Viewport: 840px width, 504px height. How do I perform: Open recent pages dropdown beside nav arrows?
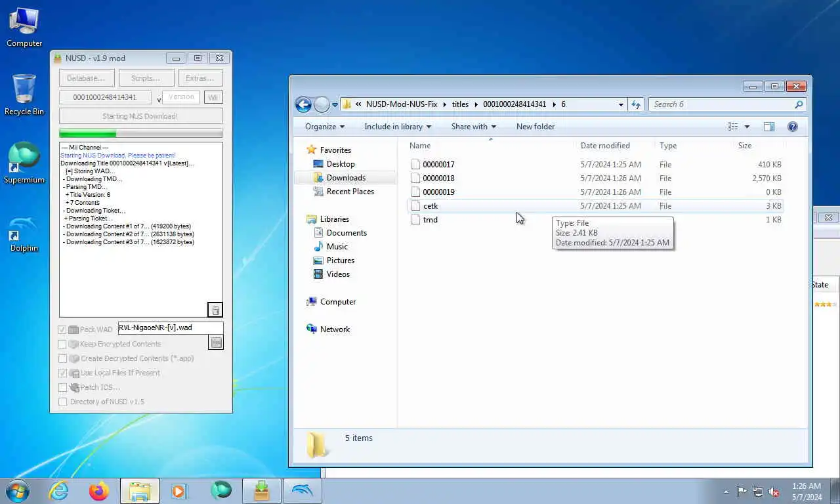tap(335, 104)
